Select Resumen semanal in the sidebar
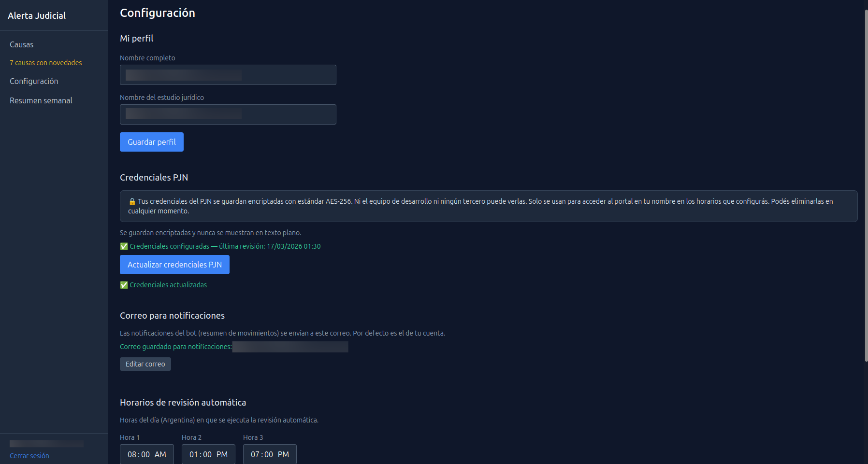Viewport: 868px width, 464px height. 41,100
